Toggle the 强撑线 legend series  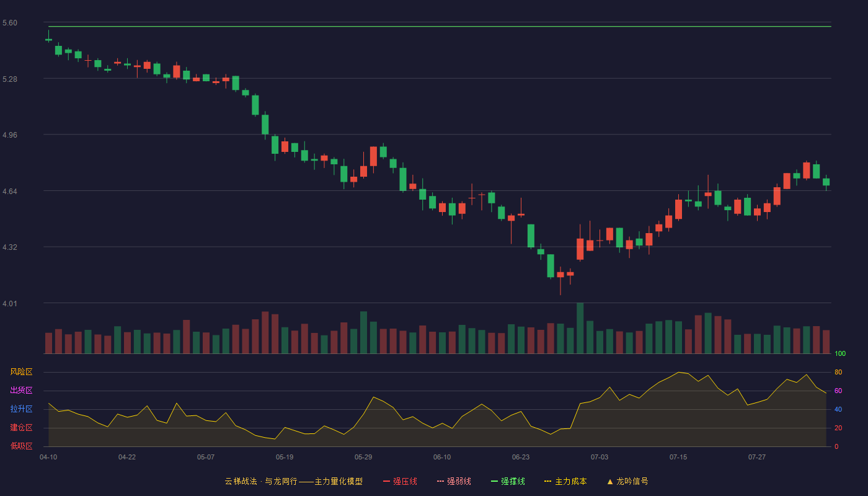coord(508,481)
